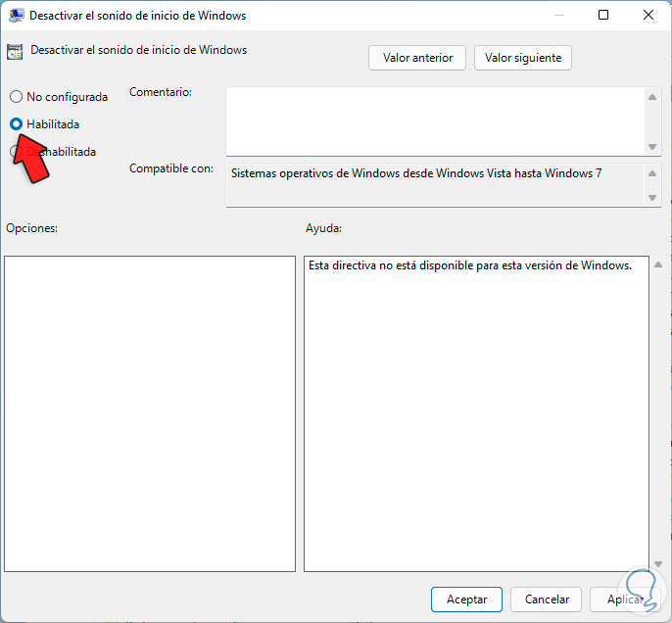This screenshot has height=623, width=672.
Task: Apply changes with Aplicar button
Action: coord(625,599)
